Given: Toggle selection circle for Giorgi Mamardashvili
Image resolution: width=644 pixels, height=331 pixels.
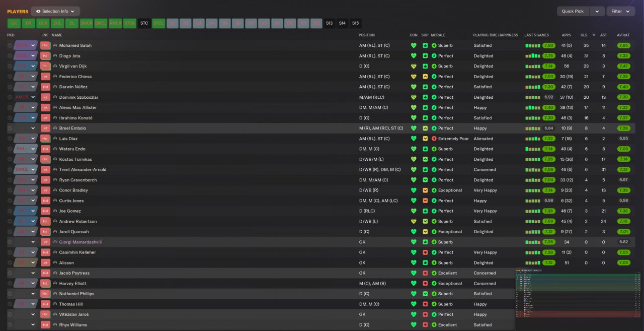Looking at the screenshot, I should (x=10, y=242).
